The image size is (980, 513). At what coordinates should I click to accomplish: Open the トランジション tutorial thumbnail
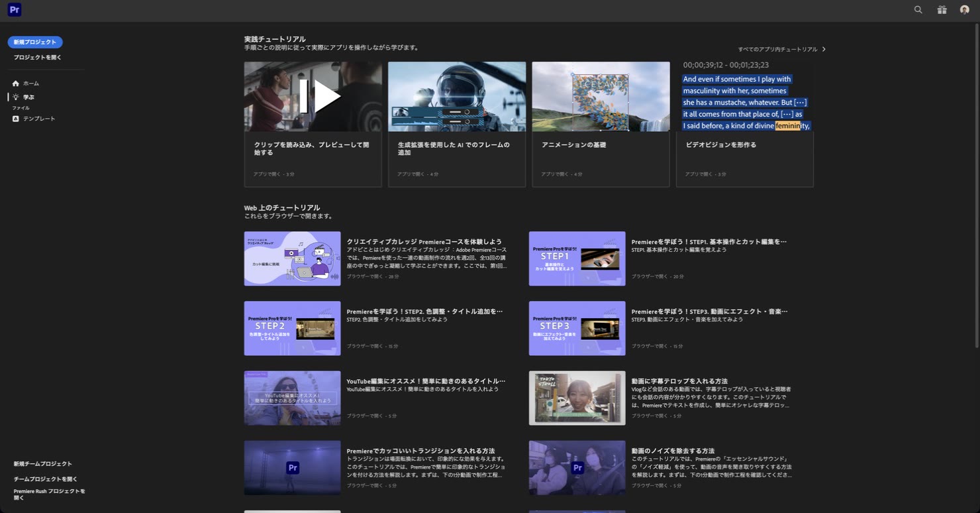293,468
